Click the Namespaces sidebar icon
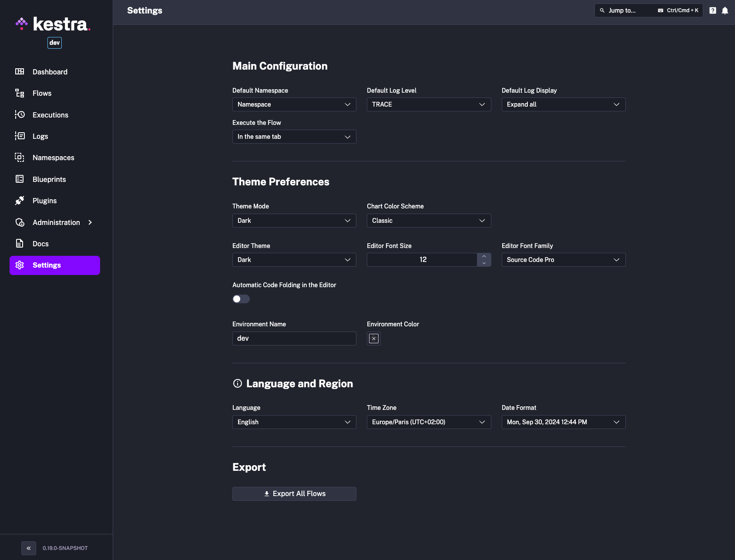Viewport: 735px width, 560px height. pyautogui.click(x=20, y=157)
